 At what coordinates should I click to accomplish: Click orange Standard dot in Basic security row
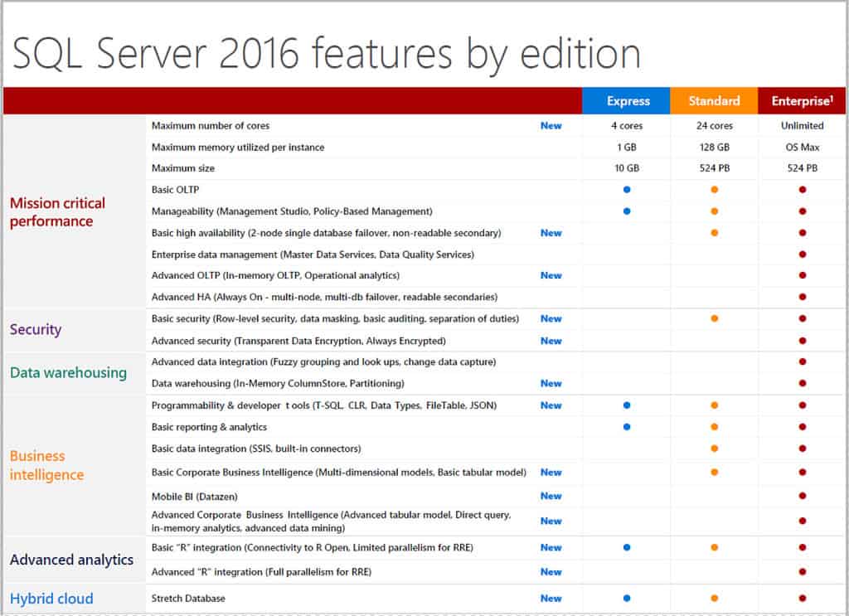[x=714, y=318]
